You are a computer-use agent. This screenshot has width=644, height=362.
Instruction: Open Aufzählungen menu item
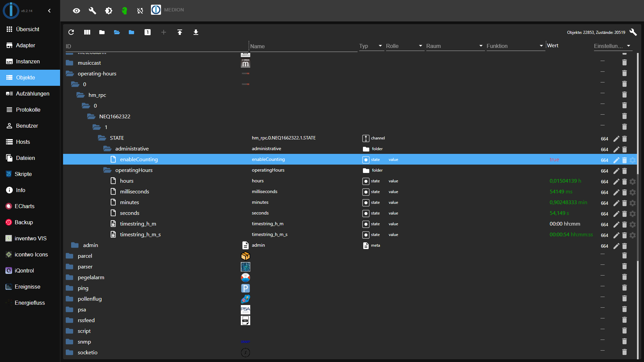pos(30,94)
